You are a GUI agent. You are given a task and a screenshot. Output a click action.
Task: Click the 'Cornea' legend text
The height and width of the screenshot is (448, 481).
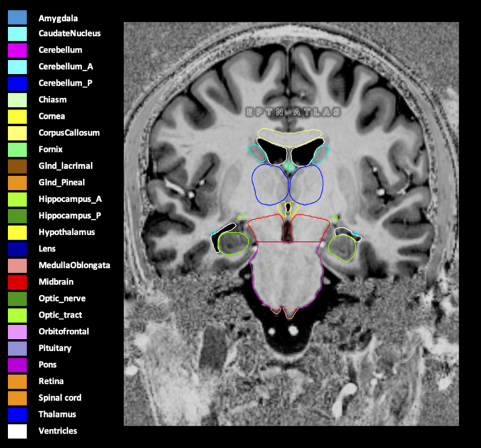click(x=51, y=116)
